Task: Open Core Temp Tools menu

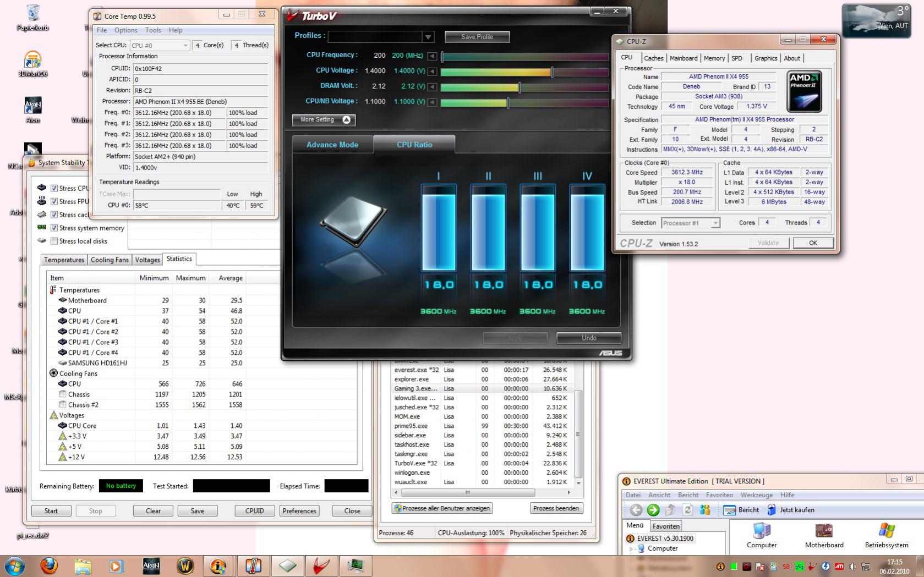Action: pyautogui.click(x=153, y=30)
